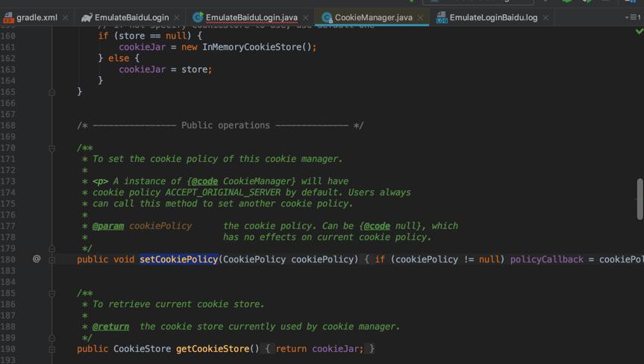Click the fold end marker at line 189

tap(51, 338)
